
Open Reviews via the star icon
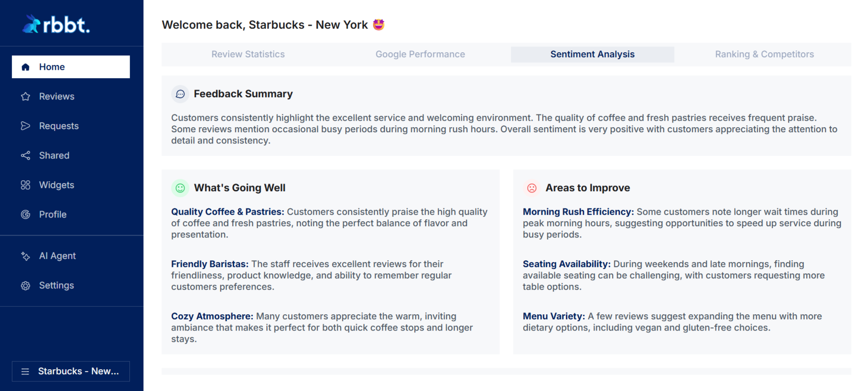[26, 96]
